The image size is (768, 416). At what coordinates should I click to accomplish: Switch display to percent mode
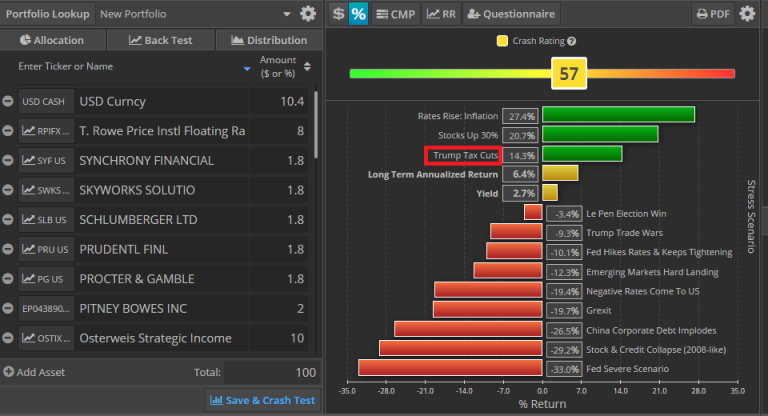click(358, 14)
